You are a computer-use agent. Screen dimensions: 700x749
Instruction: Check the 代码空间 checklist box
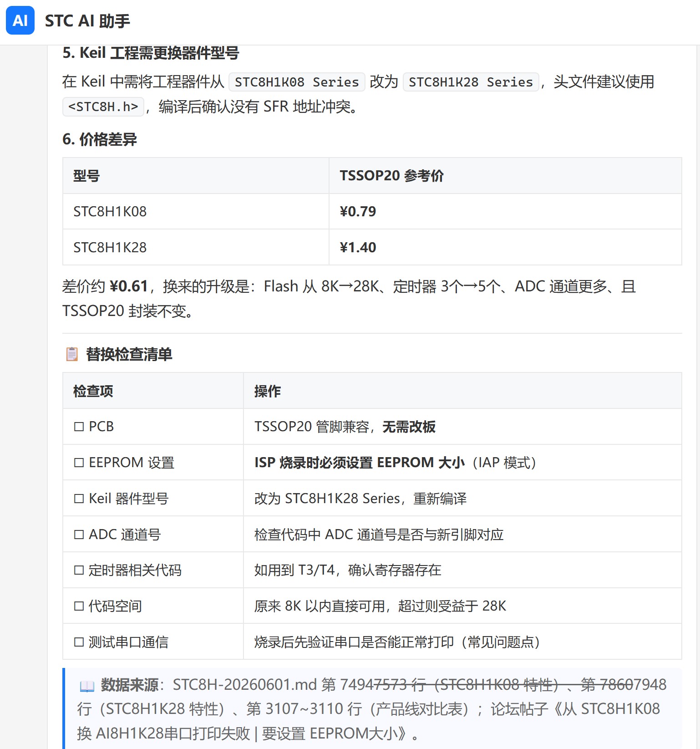coord(79,606)
